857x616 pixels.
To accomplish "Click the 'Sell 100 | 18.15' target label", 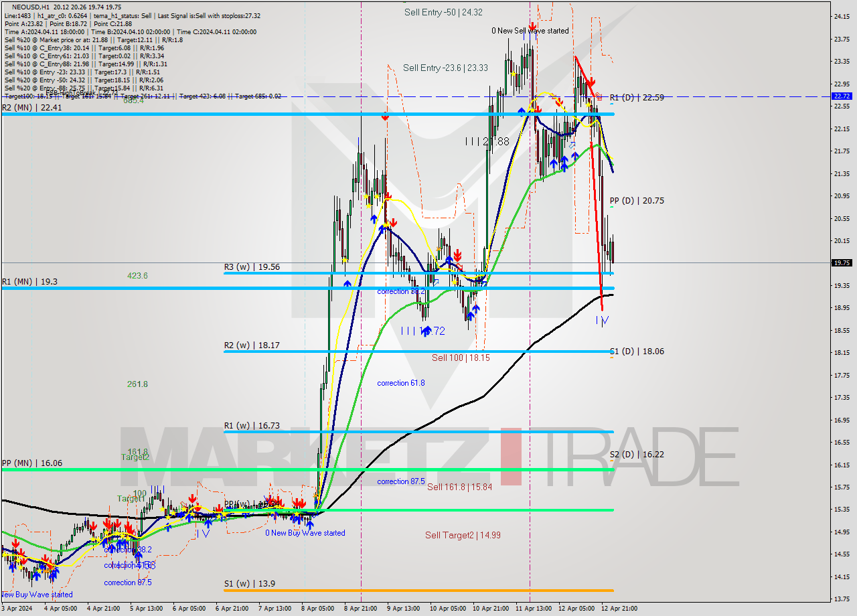I will pyautogui.click(x=461, y=358).
